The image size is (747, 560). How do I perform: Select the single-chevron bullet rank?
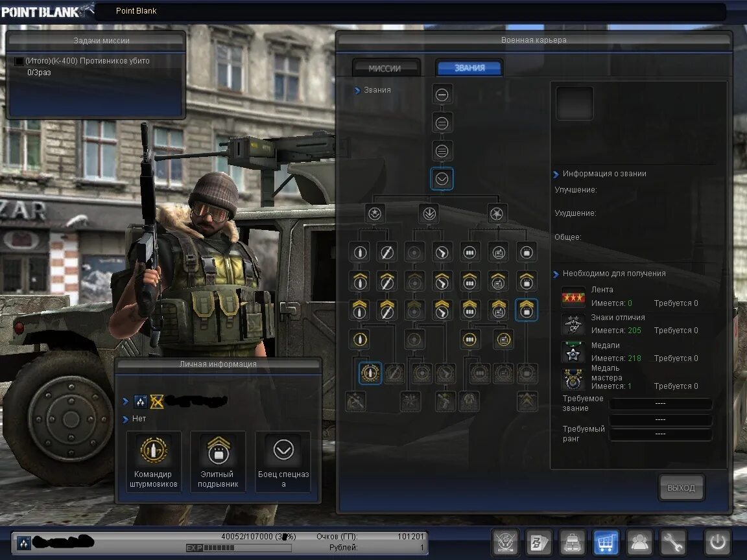[x=360, y=281]
